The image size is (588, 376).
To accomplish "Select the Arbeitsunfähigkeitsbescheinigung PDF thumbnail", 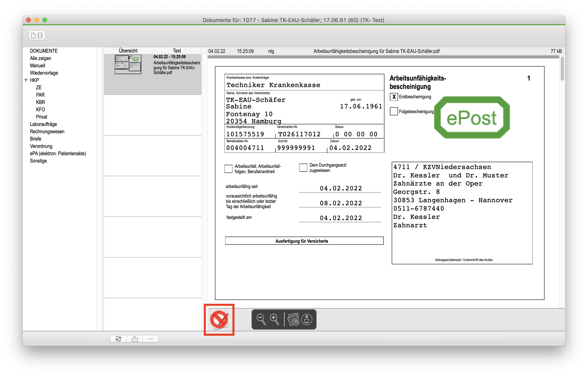I will 128,64.
